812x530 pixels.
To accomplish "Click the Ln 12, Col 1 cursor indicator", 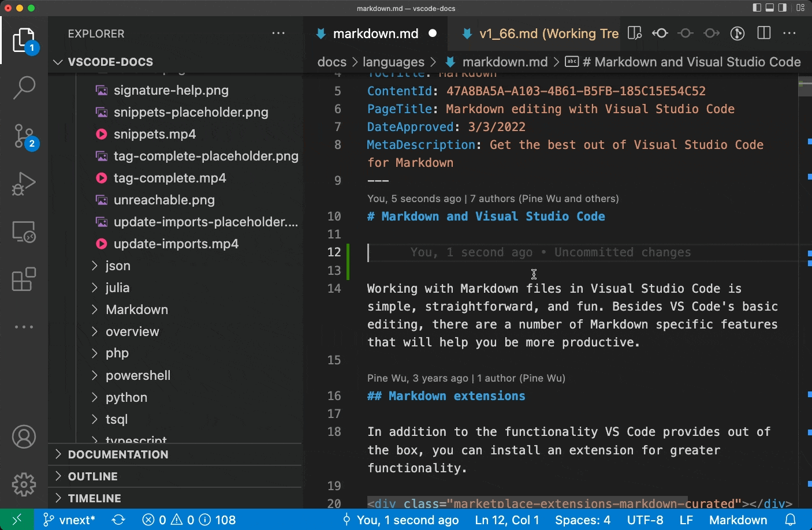I will point(506,520).
